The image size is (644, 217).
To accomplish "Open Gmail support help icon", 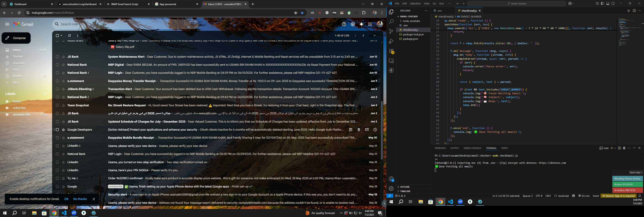I will click(x=344, y=24).
